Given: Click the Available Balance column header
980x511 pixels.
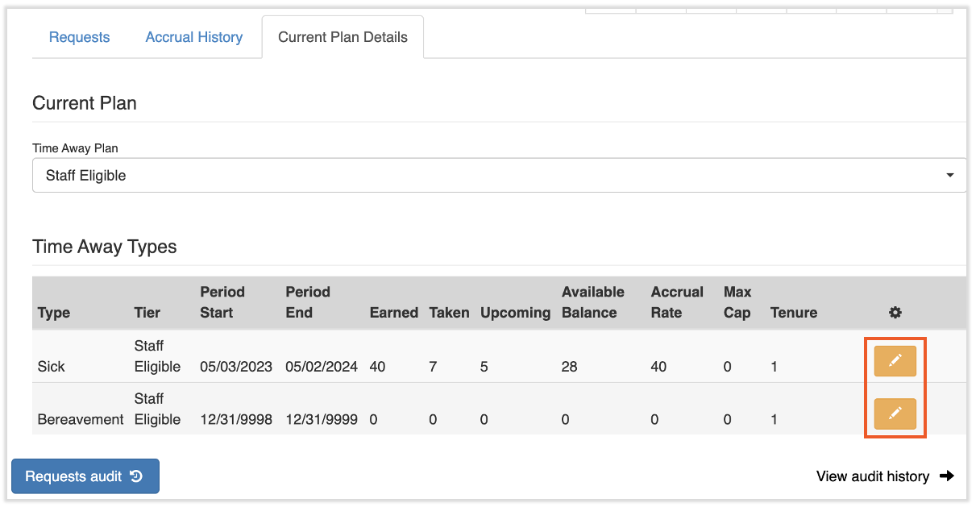Looking at the screenshot, I should coord(592,302).
